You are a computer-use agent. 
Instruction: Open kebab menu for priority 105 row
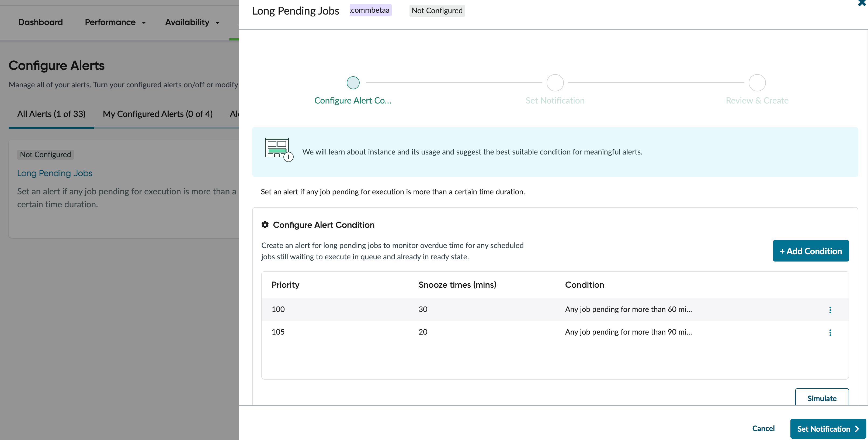coord(830,332)
